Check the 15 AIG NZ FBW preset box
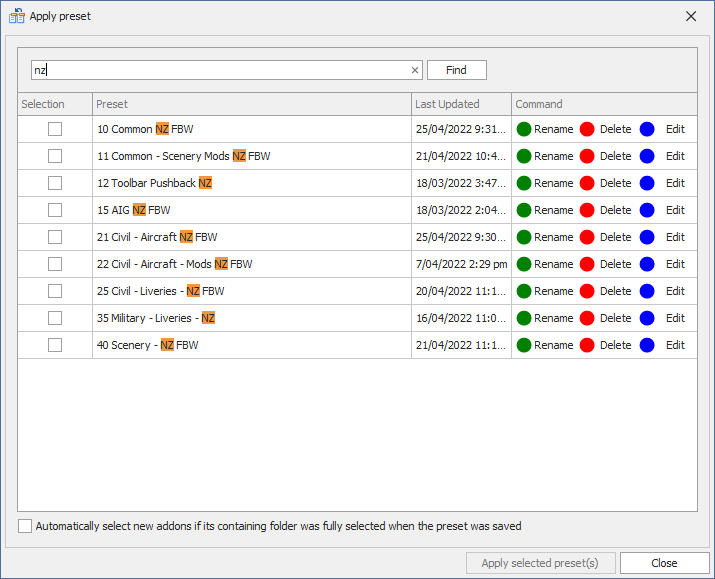 point(55,210)
